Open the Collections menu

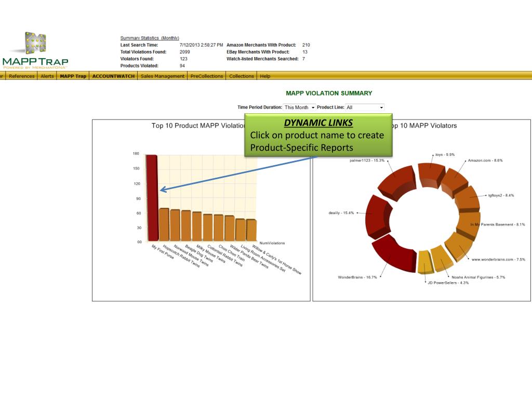[241, 76]
